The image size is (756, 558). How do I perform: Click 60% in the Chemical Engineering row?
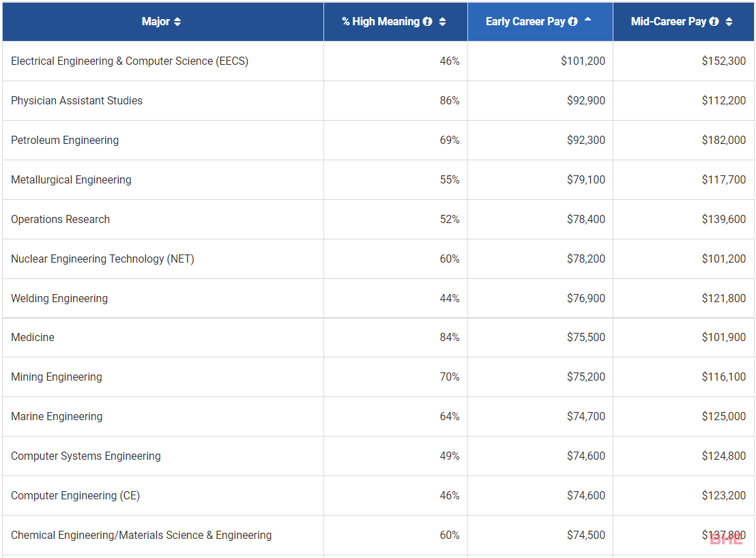tap(450, 535)
